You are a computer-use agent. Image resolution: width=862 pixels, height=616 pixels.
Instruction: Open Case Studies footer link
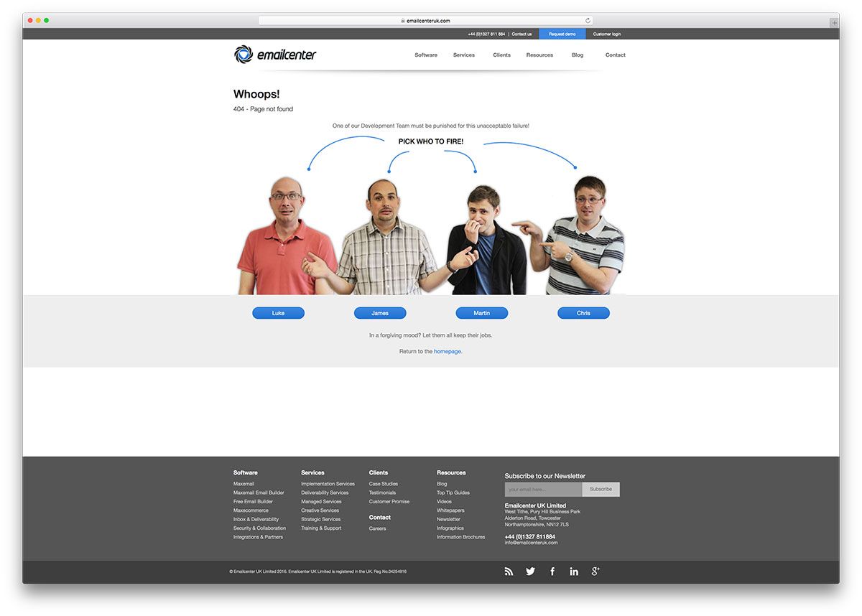384,484
